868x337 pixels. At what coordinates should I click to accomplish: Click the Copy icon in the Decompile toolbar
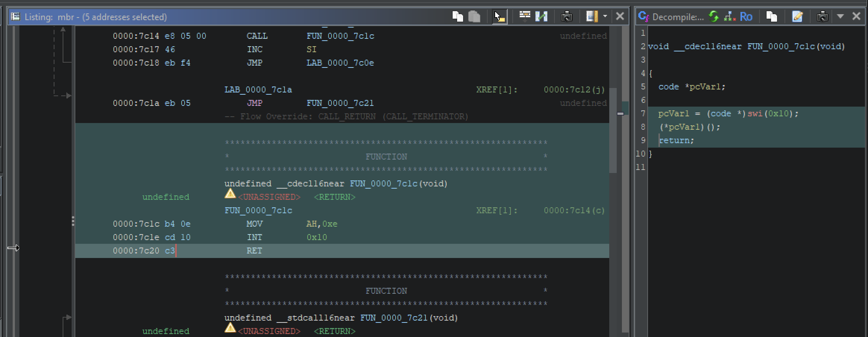(x=772, y=16)
